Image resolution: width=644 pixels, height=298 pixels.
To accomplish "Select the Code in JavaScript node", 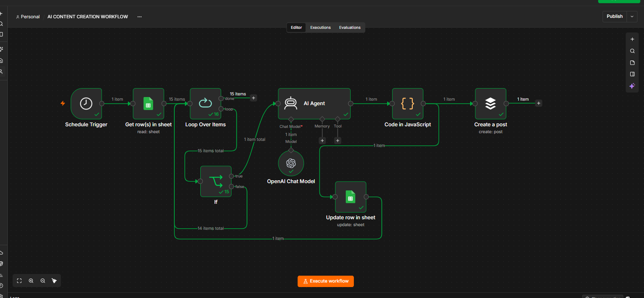I will (408, 104).
